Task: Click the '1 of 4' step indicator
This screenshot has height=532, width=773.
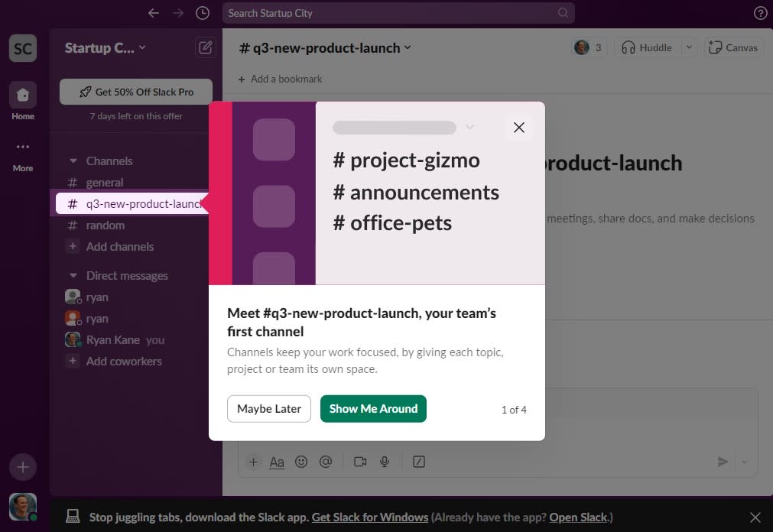Action: (514, 410)
